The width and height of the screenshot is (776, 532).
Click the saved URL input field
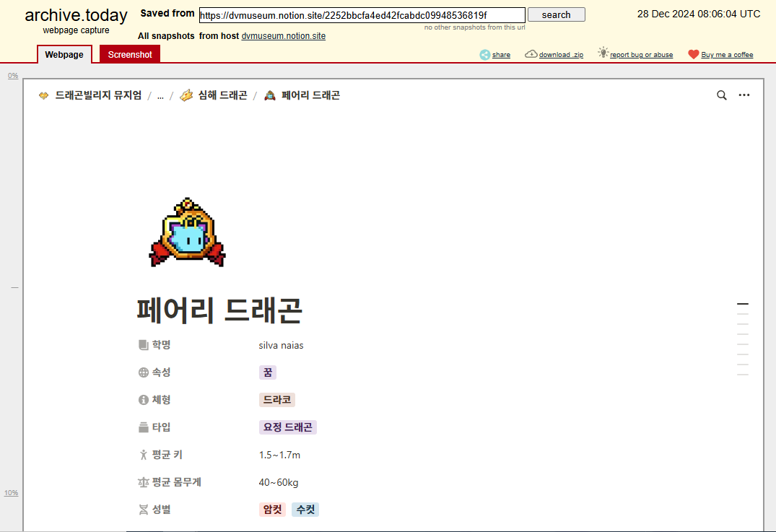(362, 14)
